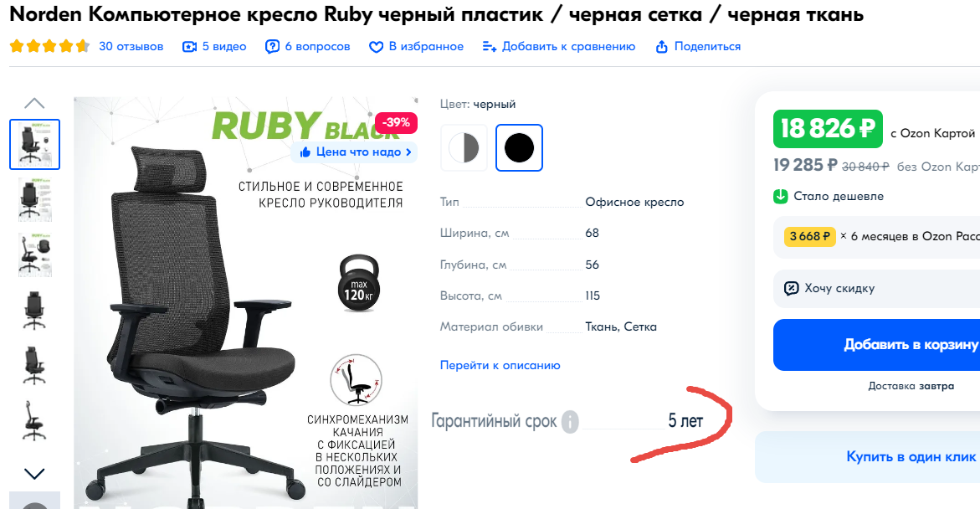980x509 pixels.
Task: Open the 30 отзывов reviews link
Action: [x=131, y=47]
